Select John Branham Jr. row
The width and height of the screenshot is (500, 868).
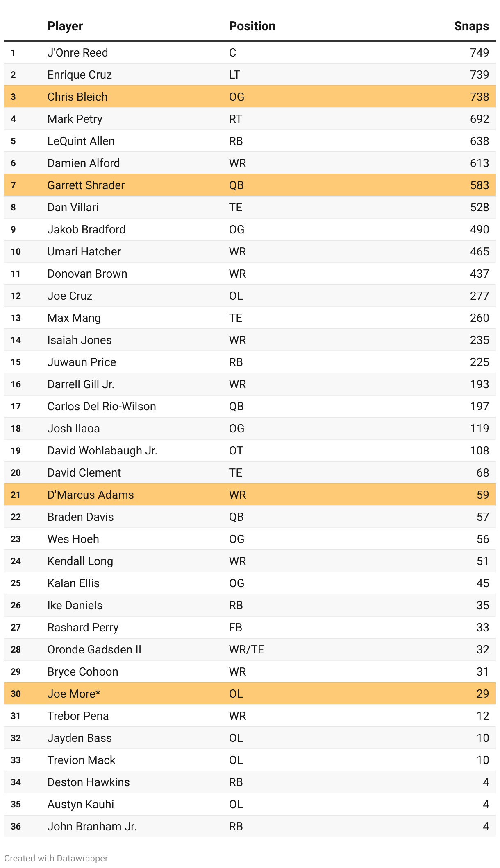pyautogui.click(x=250, y=826)
